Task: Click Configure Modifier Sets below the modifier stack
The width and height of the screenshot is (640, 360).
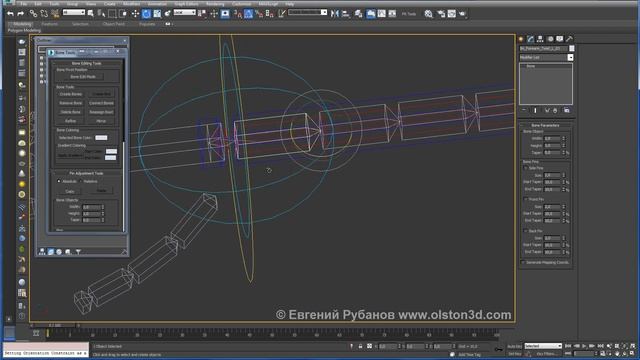Action: (x=567, y=110)
